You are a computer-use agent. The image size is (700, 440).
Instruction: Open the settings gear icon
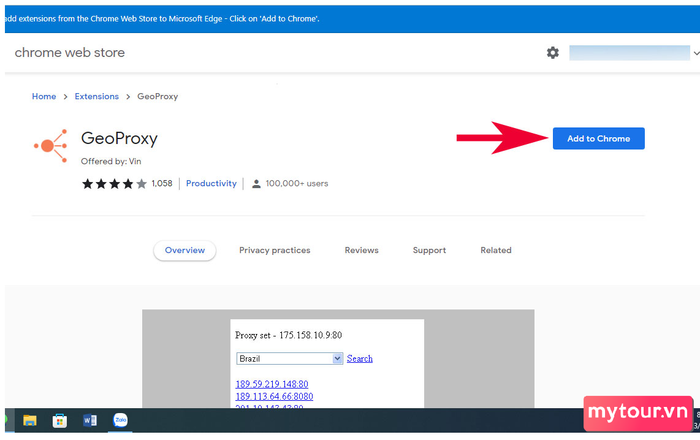[553, 53]
